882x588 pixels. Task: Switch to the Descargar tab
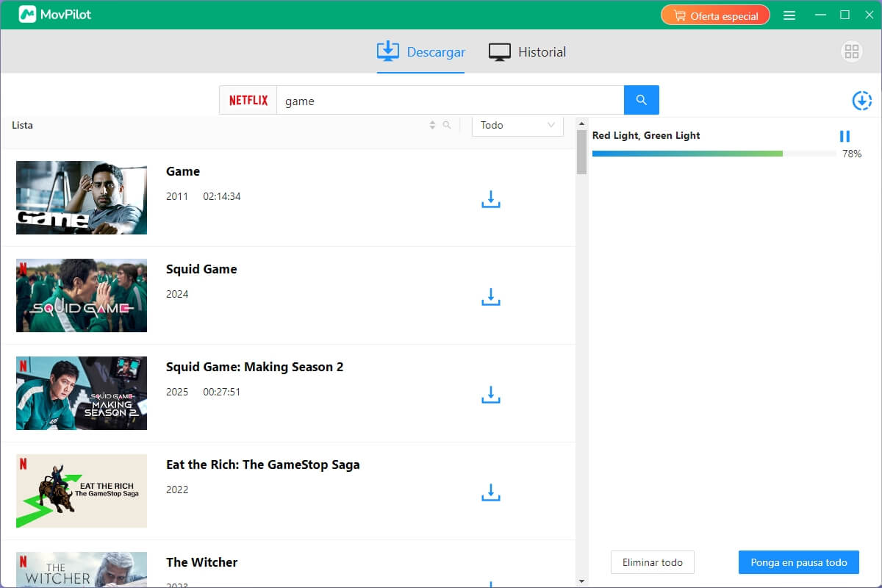coord(420,52)
